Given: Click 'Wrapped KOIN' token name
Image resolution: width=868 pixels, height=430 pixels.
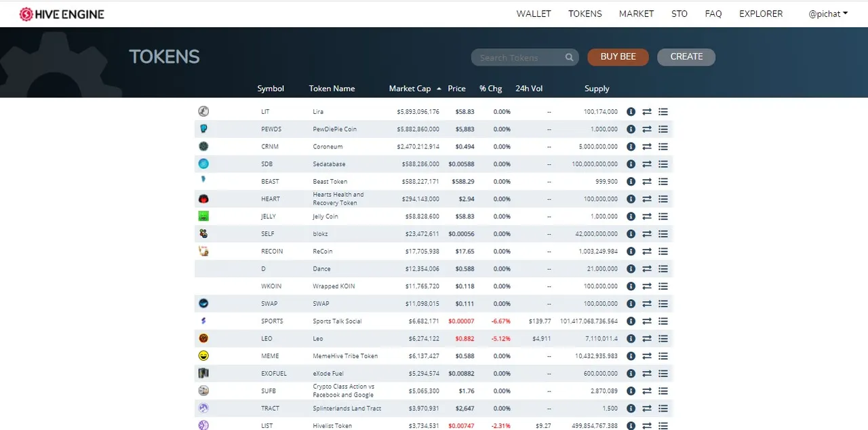Looking at the screenshot, I should click(x=334, y=286).
